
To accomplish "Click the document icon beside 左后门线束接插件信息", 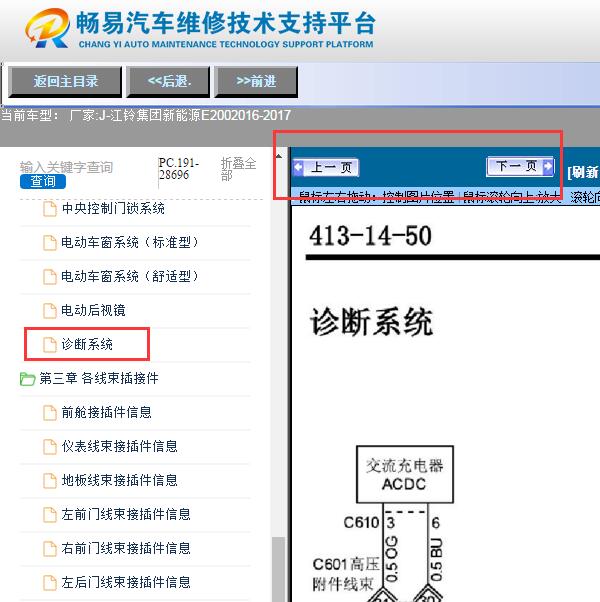I will coord(50,582).
